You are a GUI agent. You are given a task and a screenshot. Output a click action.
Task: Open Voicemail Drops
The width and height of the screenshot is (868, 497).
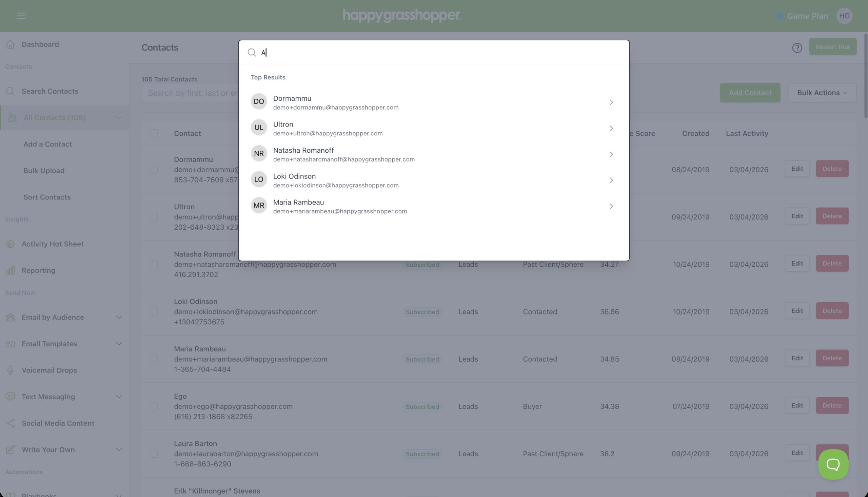pos(50,370)
